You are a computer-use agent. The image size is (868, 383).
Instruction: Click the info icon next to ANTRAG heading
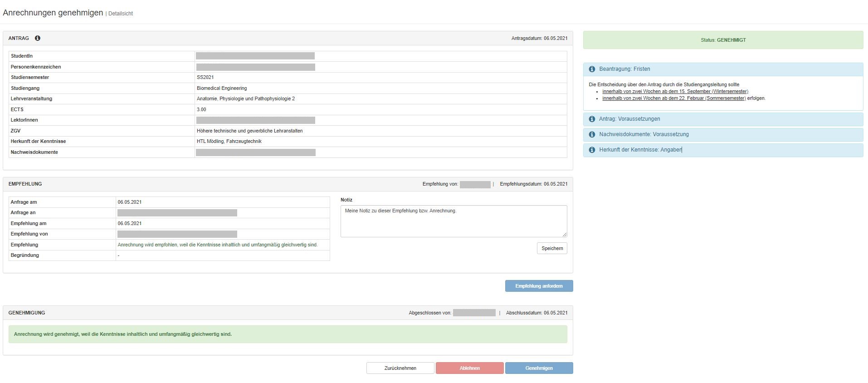click(38, 38)
